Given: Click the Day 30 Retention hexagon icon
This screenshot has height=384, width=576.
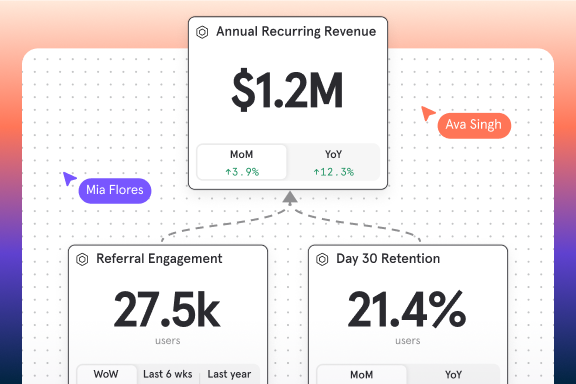Looking at the screenshot, I should tap(322, 259).
